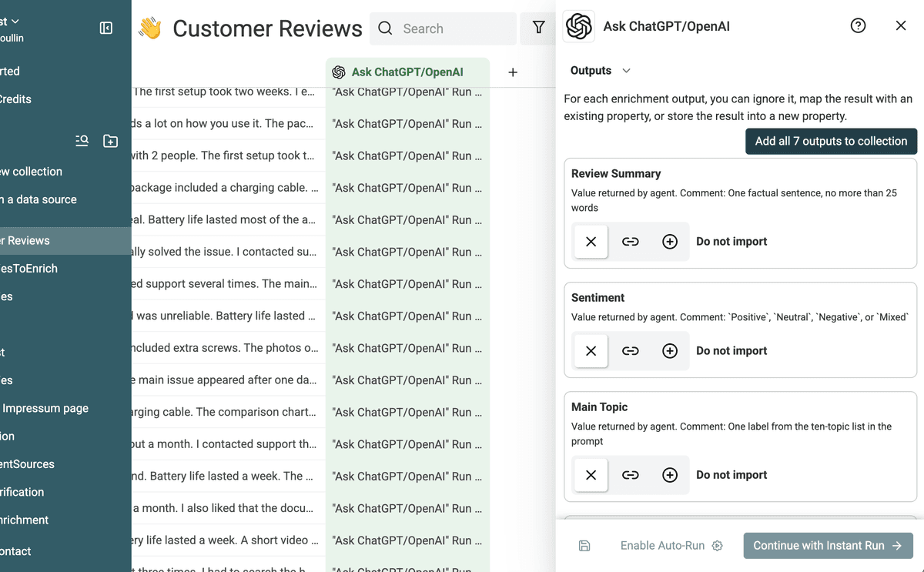Open the filter funnel icon
924x572 pixels.
click(x=539, y=28)
